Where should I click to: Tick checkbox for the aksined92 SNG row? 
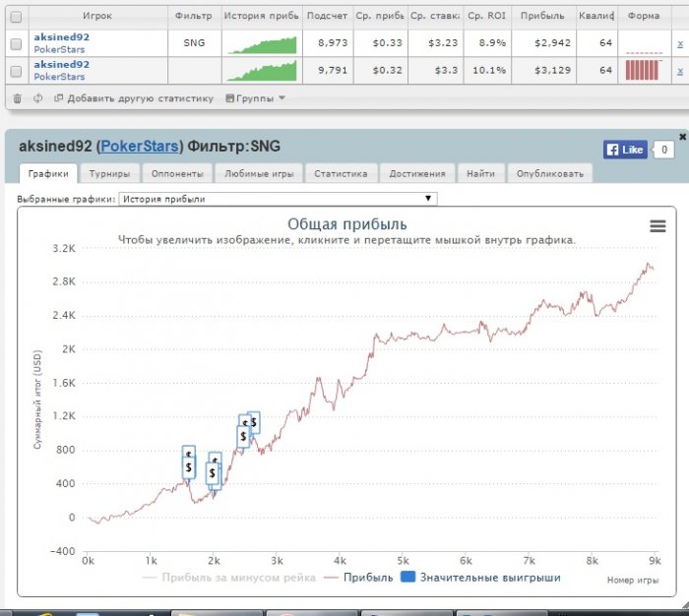pyautogui.click(x=16, y=43)
